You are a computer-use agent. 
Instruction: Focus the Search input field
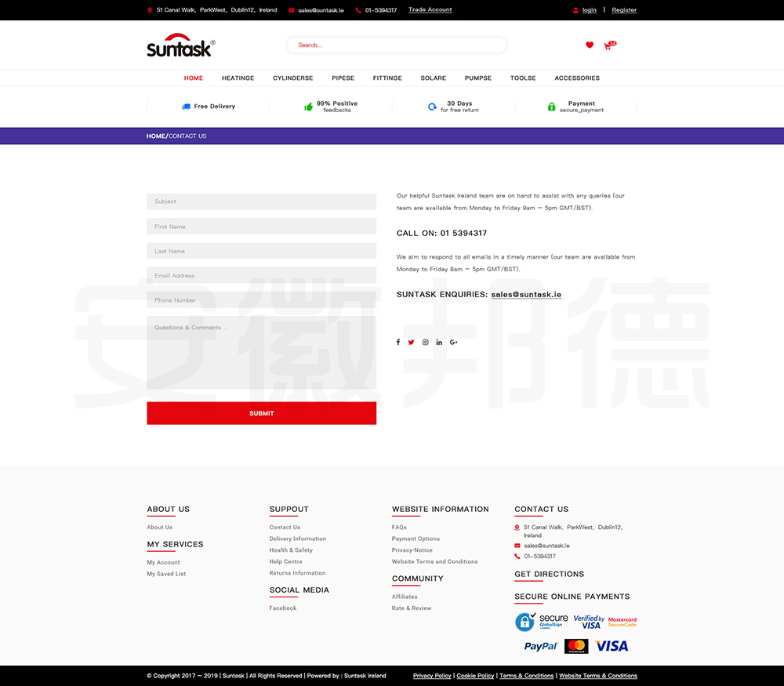[396, 45]
